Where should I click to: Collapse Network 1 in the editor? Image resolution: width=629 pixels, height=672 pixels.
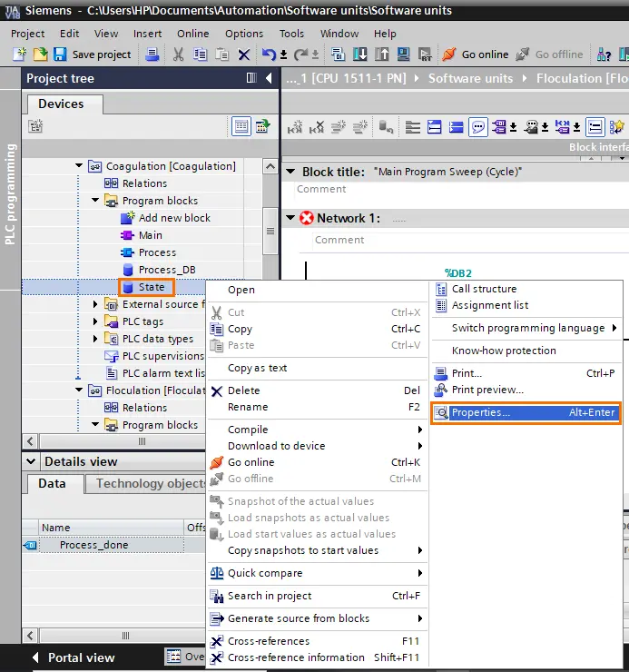[x=290, y=218]
